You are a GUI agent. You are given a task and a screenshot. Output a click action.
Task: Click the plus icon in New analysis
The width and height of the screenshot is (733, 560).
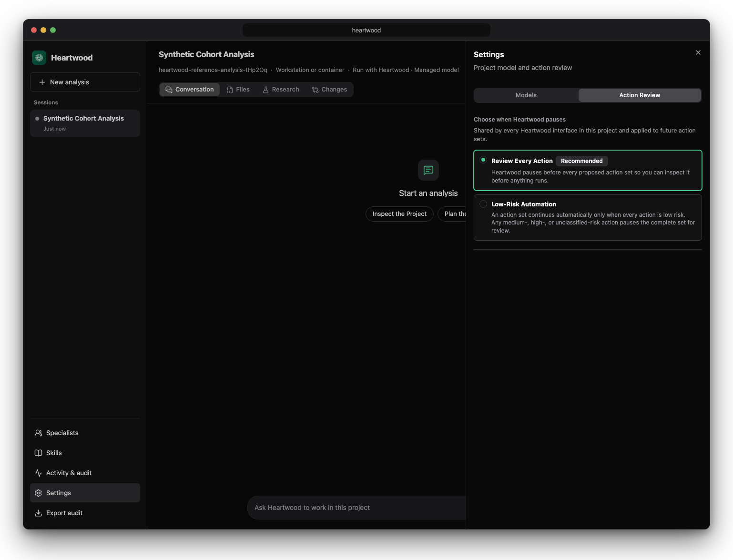42,82
